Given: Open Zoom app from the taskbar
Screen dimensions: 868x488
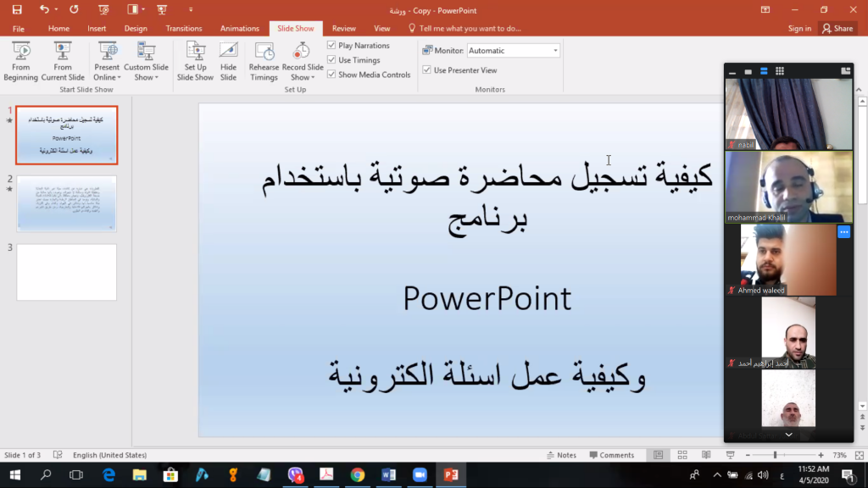Looking at the screenshot, I should coord(419,475).
